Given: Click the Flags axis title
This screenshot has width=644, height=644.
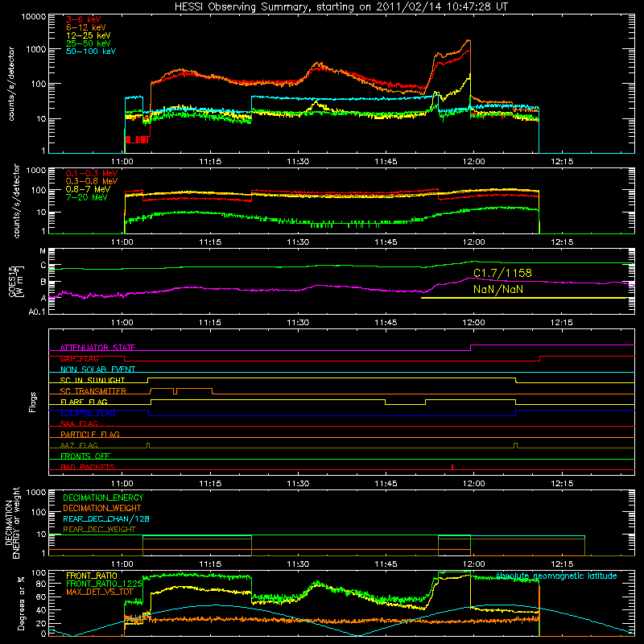Looking at the screenshot, I should point(33,402).
